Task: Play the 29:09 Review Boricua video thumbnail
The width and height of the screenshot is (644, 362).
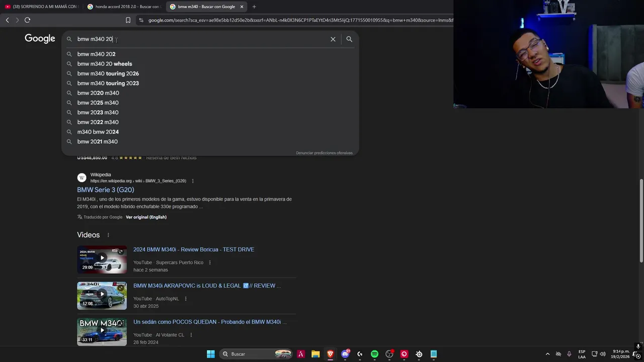Action: [x=102, y=259]
